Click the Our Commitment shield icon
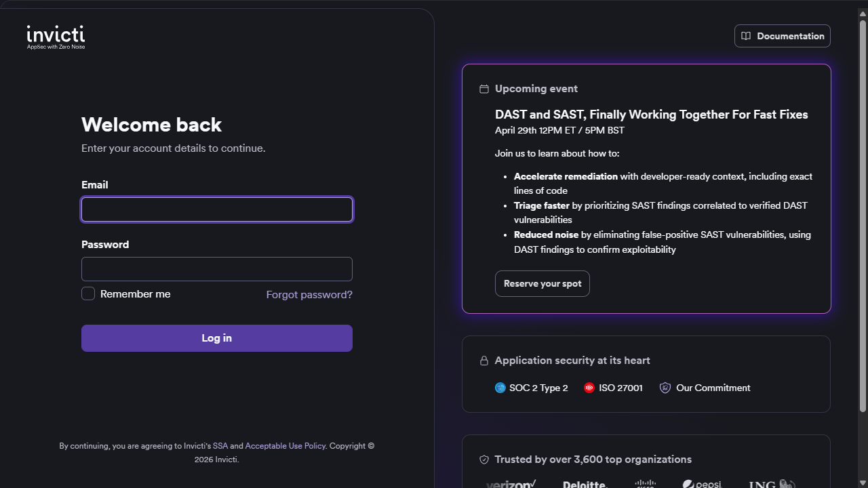868x488 pixels. pos(665,388)
